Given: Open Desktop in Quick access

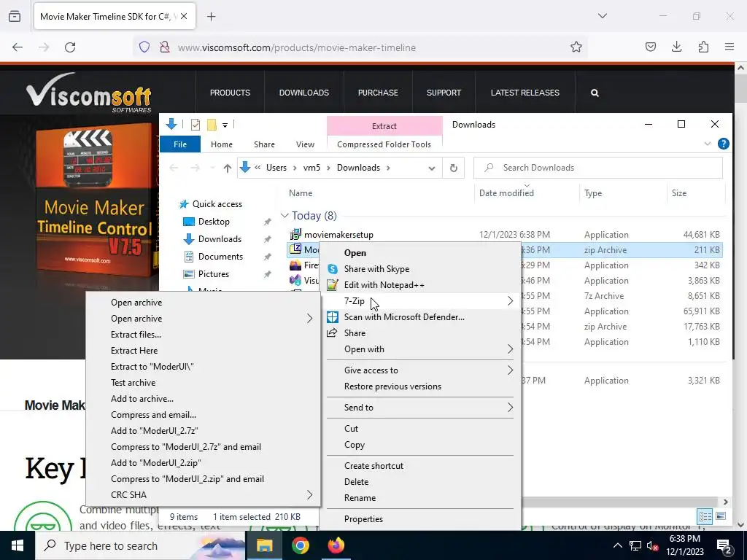Looking at the screenshot, I should click(214, 222).
